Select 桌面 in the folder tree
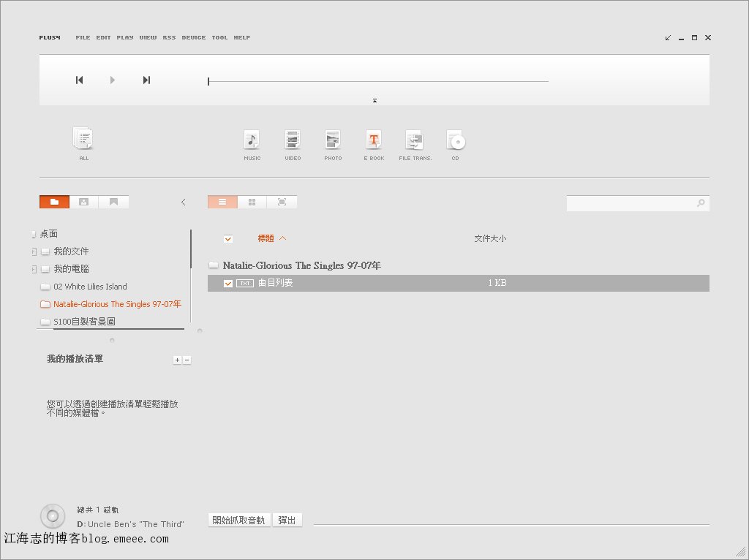 coord(49,233)
